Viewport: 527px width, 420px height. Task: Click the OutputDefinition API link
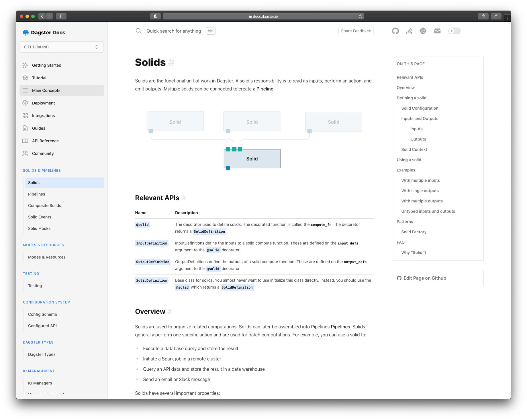[153, 262]
